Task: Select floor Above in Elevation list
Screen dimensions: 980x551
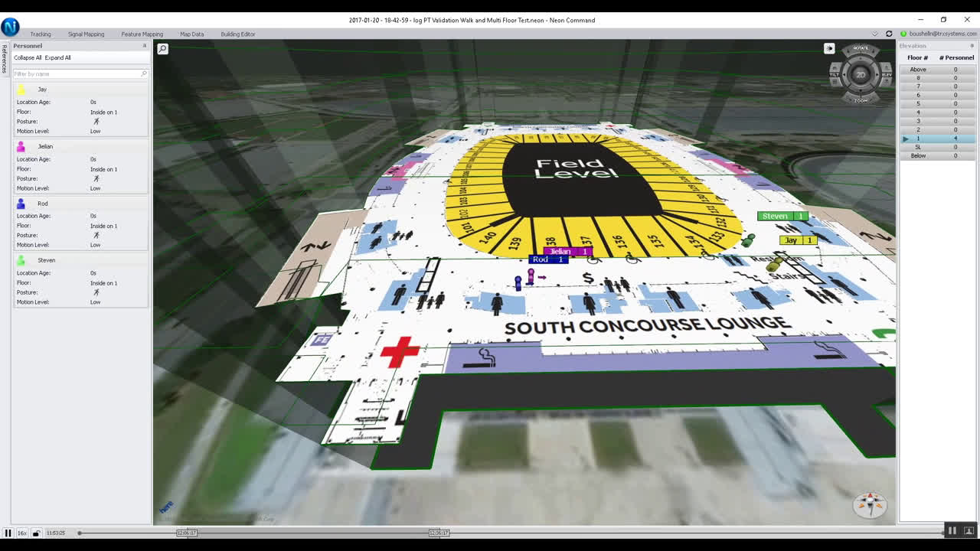Action: pyautogui.click(x=937, y=70)
